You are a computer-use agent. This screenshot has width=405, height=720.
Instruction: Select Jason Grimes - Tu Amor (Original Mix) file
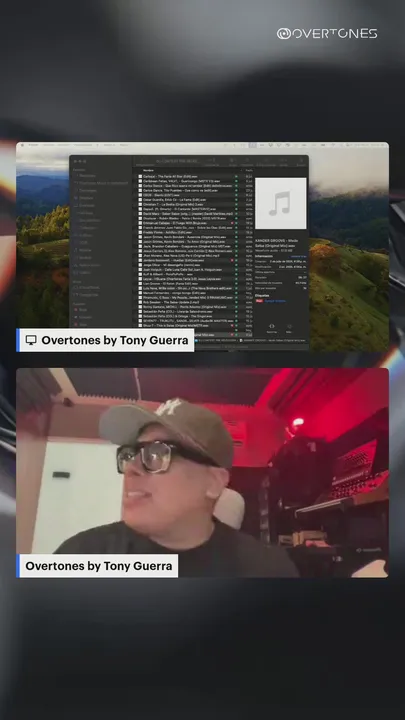point(195,241)
